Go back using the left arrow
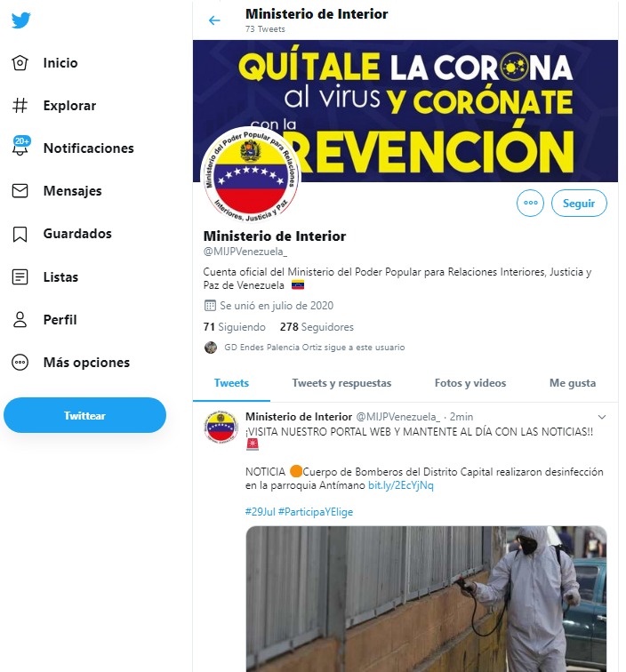The image size is (626, 672). 214,20
